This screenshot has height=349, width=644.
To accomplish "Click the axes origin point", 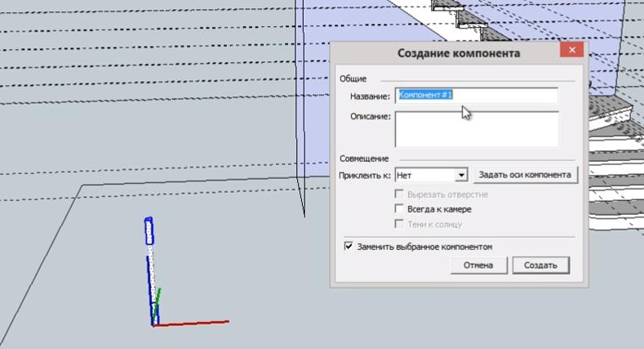I will (x=154, y=324).
